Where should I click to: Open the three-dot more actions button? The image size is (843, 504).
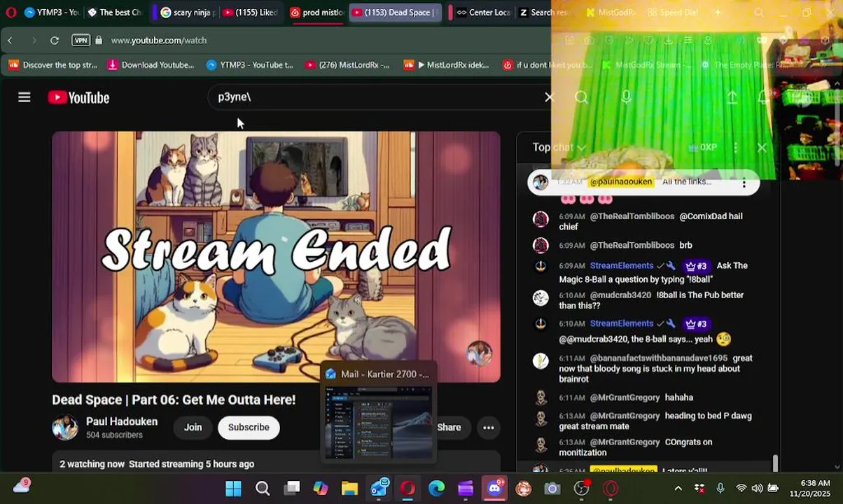489,427
